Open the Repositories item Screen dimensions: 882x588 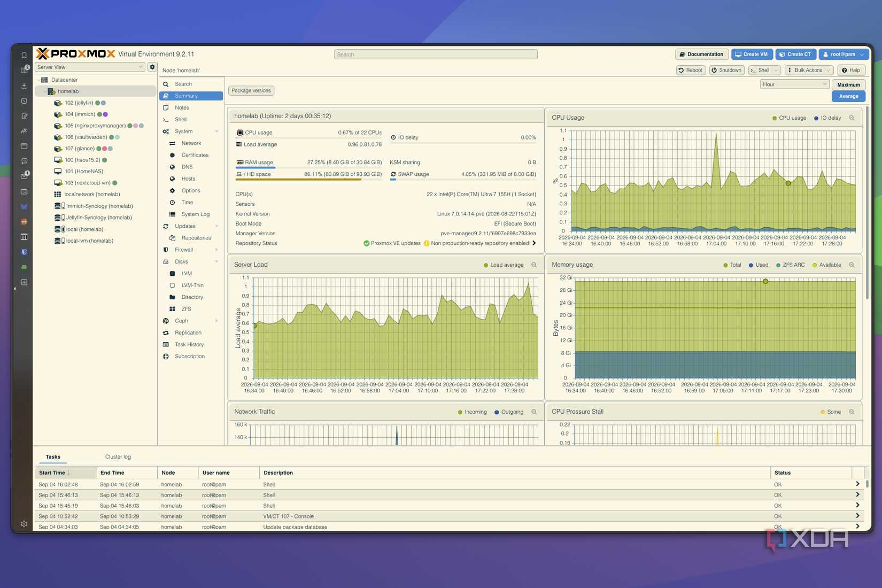pyautogui.click(x=196, y=238)
